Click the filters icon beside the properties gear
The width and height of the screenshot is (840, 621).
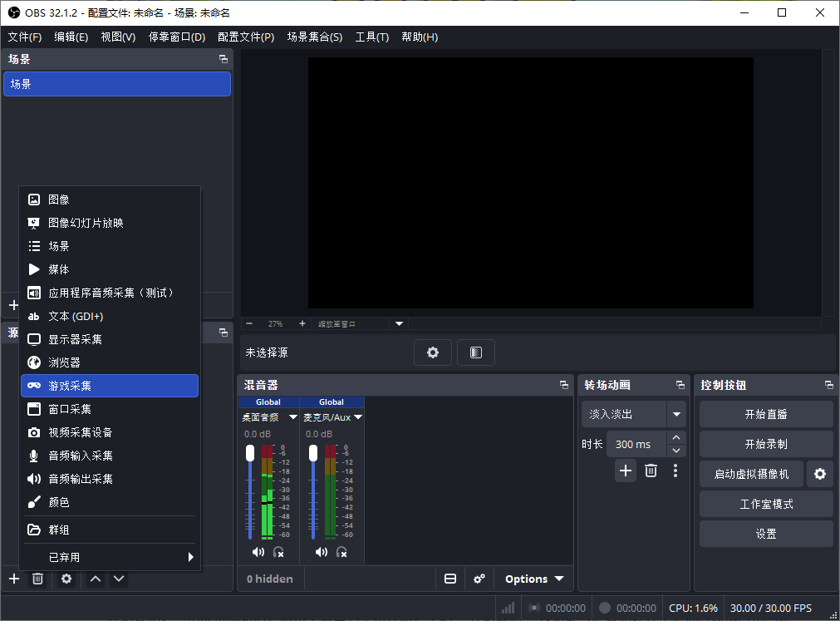click(x=476, y=352)
